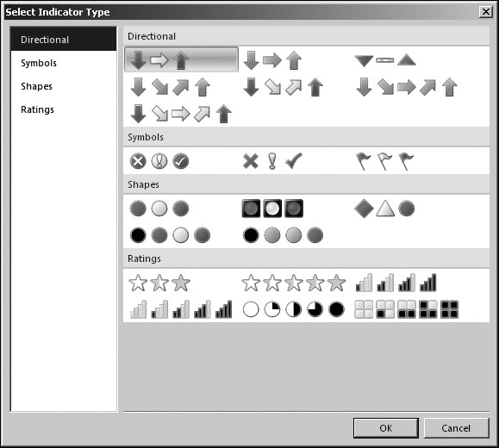Select the five signal bars rating set
Screen dimensions: 499x448
coord(181,309)
